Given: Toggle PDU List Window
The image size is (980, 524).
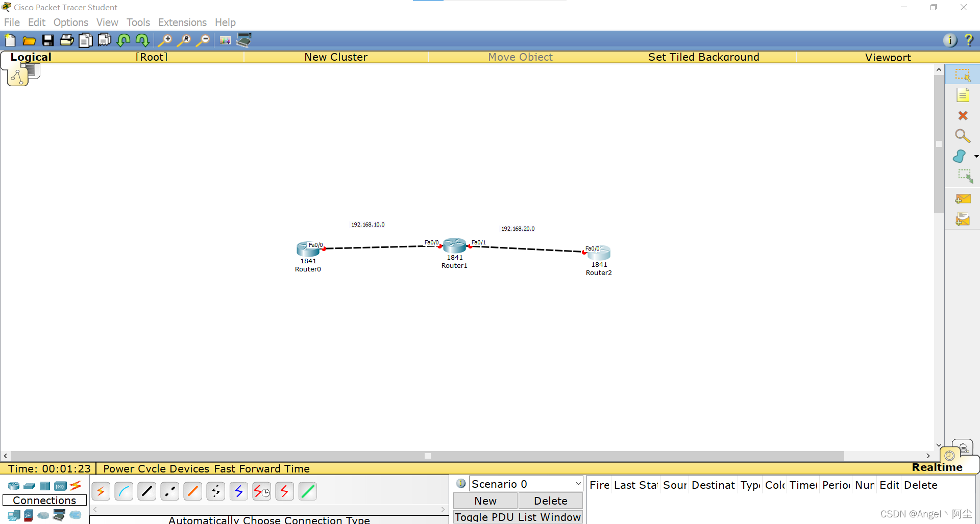Looking at the screenshot, I should point(518,517).
